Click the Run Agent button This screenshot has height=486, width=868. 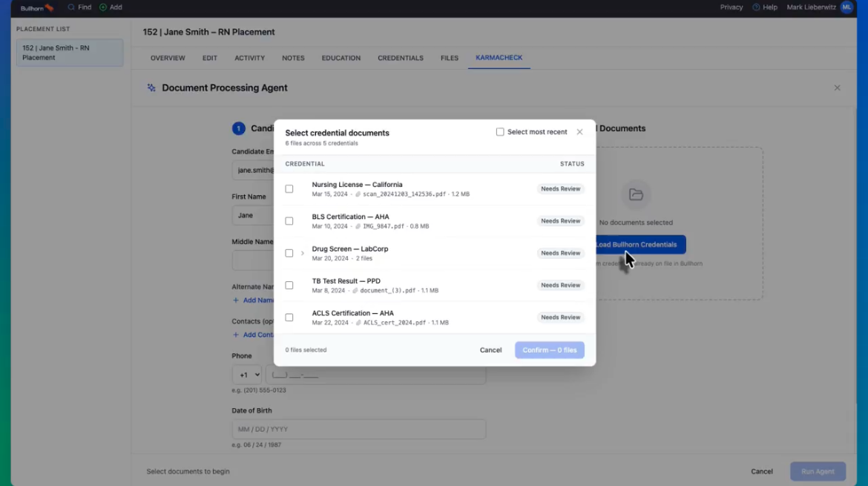[818, 471]
